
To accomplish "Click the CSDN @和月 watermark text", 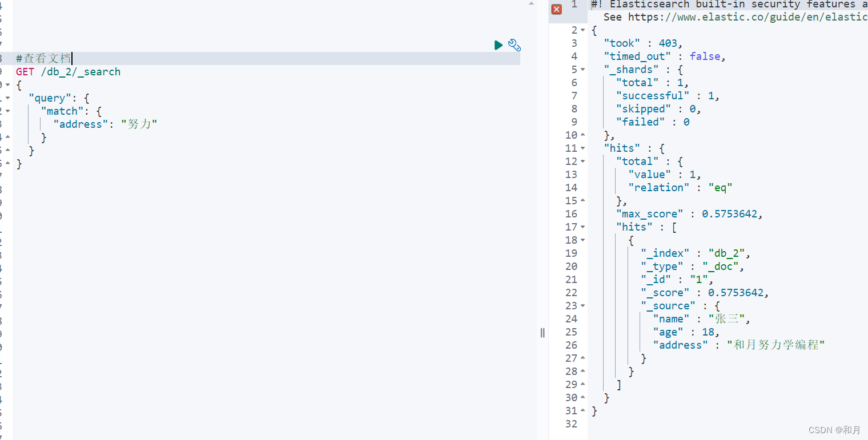I will 833,430.
